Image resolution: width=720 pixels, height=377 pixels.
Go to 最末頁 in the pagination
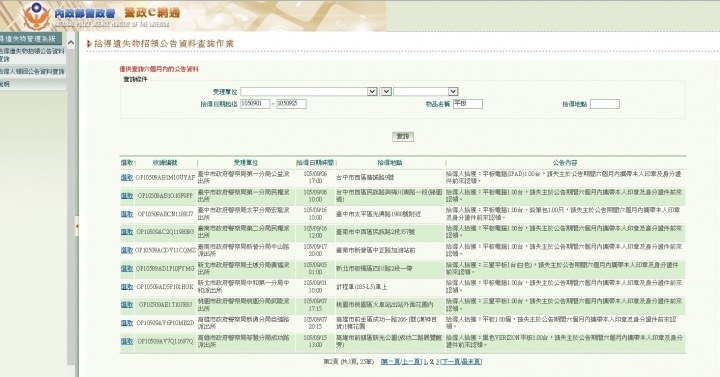471,362
